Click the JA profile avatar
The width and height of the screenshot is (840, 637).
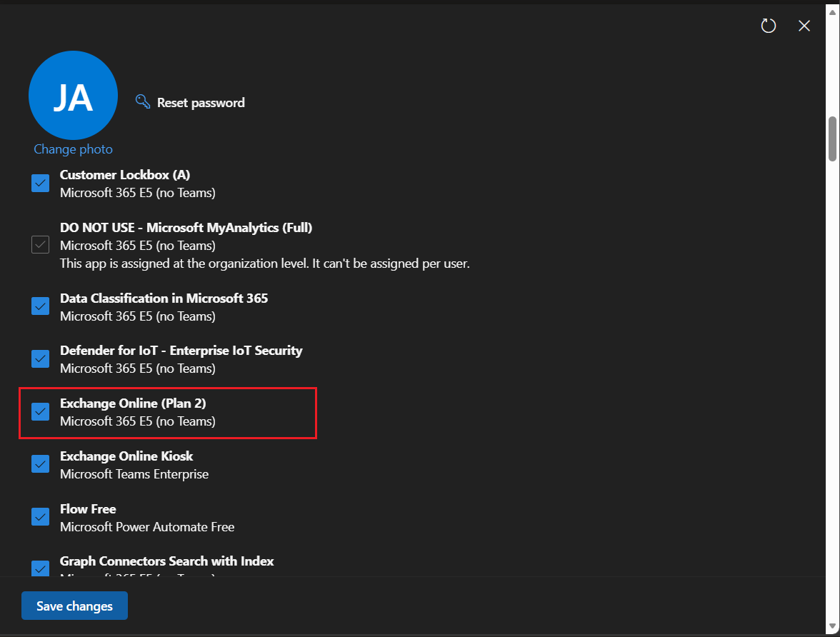(x=73, y=96)
